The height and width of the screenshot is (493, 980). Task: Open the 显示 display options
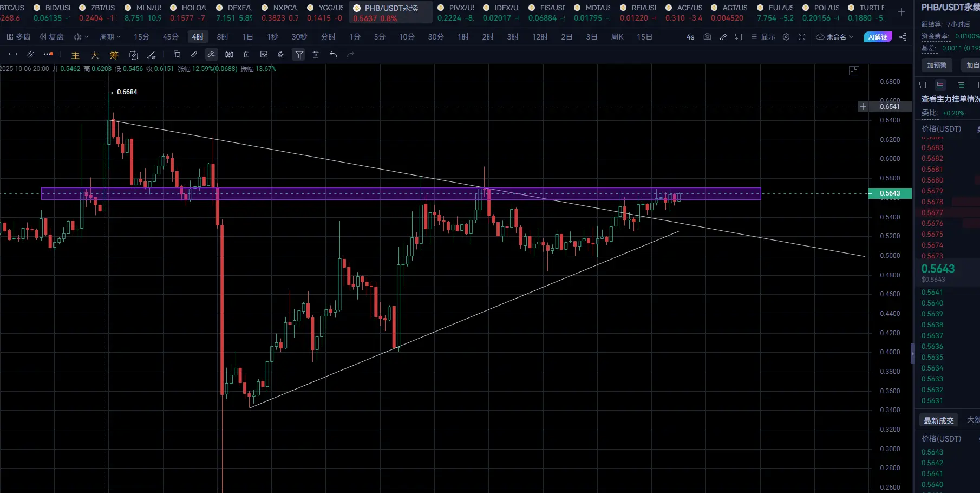[x=763, y=37]
